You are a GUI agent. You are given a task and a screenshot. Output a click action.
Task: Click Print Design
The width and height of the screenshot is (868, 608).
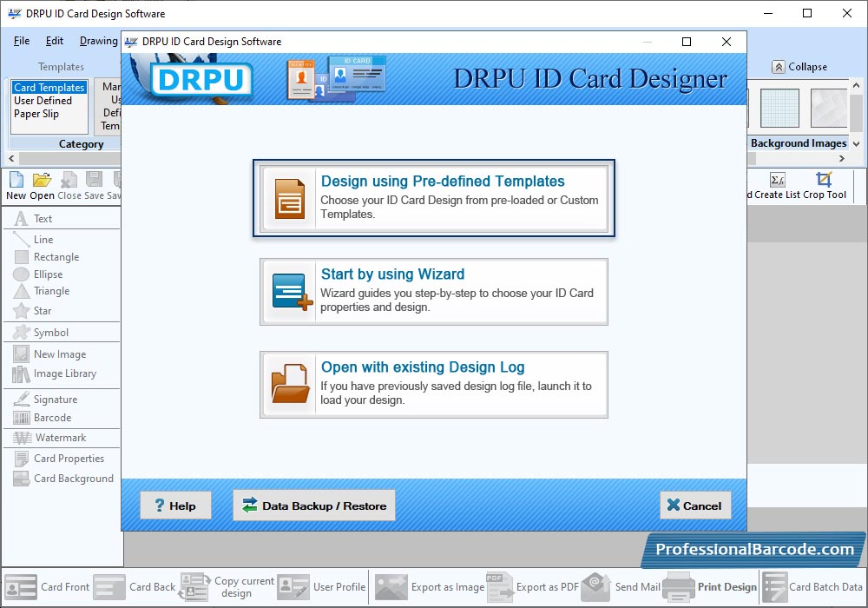(710, 587)
